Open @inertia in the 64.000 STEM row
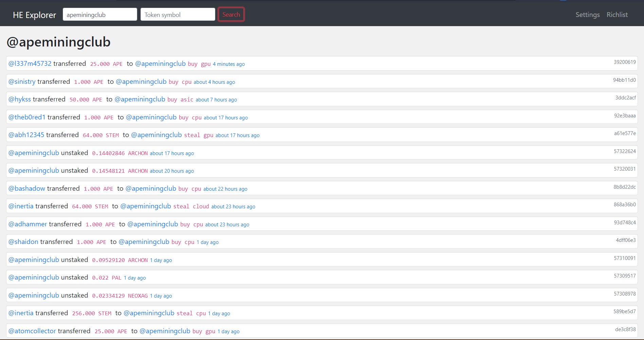The width and height of the screenshot is (644, 340). click(x=21, y=206)
